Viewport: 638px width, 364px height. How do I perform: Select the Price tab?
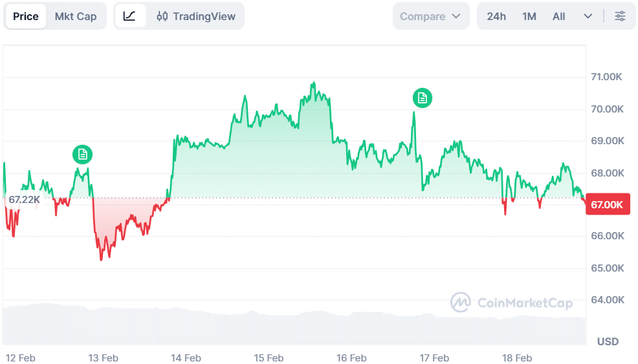pyautogui.click(x=26, y=16)
